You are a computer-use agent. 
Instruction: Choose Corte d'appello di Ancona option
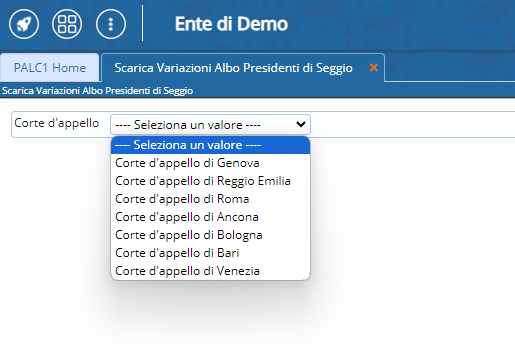pyautogui.click(x=210, y=217)
